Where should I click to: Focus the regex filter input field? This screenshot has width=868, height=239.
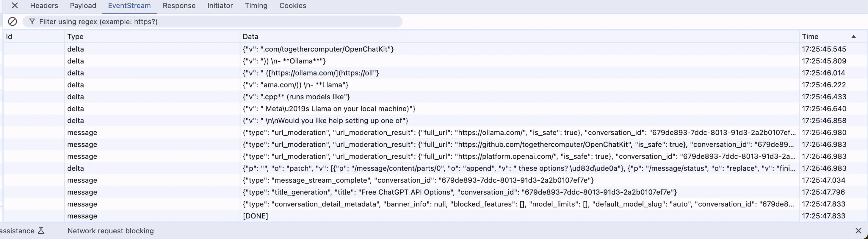pos(212,21)
